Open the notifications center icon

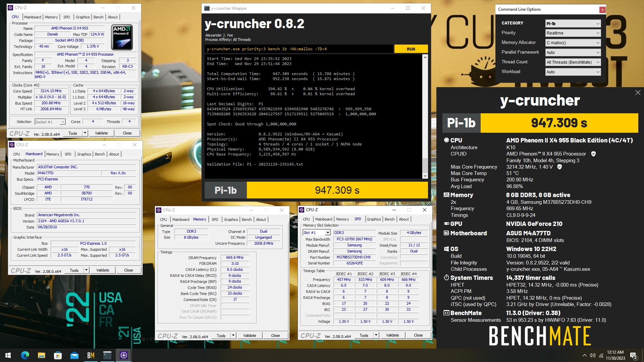point(634,355)
